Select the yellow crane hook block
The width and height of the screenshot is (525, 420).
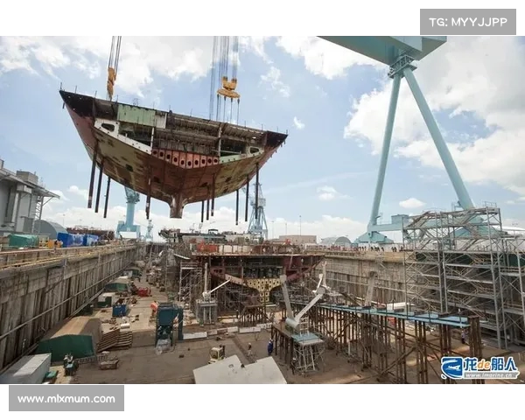point(228,87)
